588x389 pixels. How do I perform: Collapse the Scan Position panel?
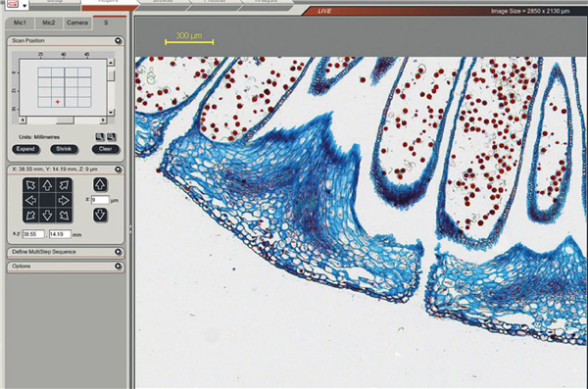pos(119,40)
